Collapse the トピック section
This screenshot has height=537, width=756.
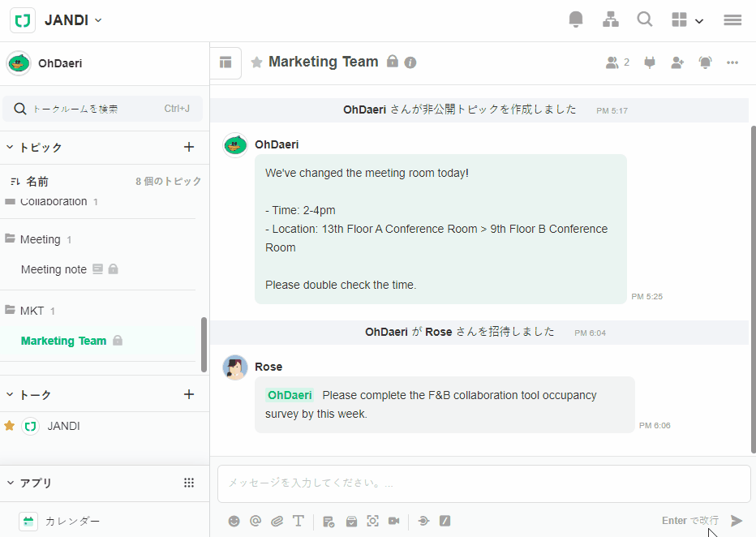(x=10, y=148)
